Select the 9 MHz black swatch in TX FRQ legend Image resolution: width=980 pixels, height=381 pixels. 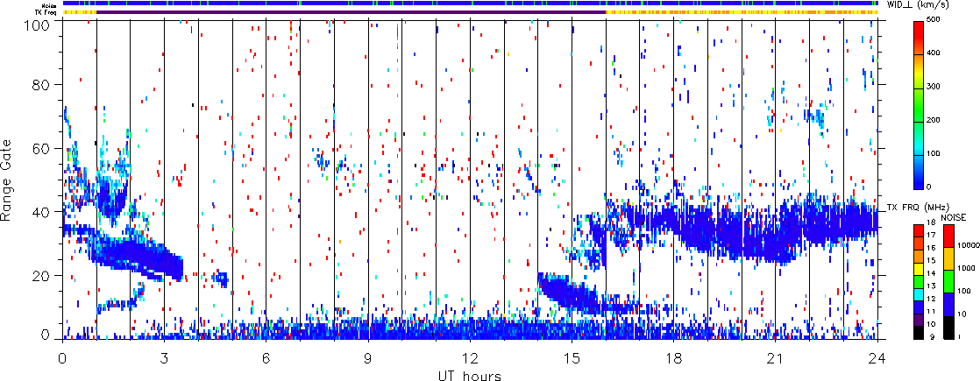click(x=918, y=334)
